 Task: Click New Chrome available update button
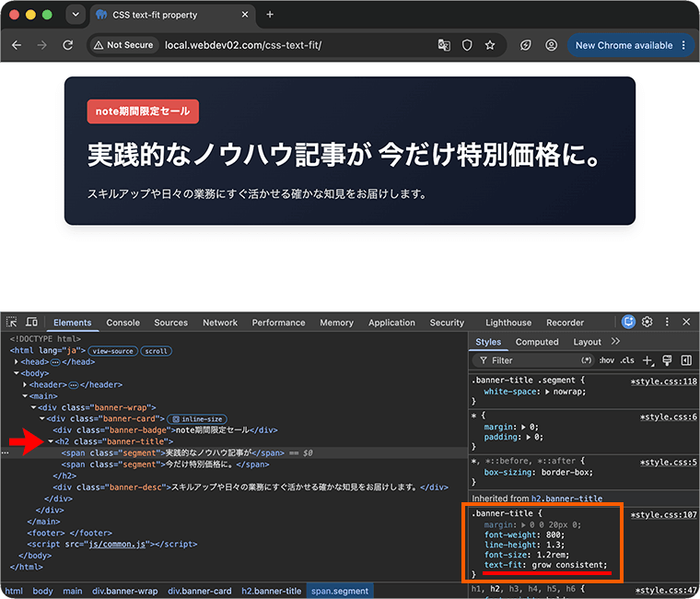click(630, 45)
